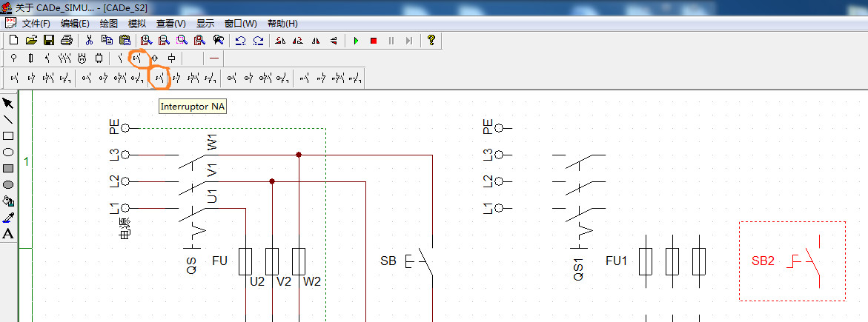Open the 文件(F) menu
The height and width of the screenshot is (322, 868).
coord(36,24)
